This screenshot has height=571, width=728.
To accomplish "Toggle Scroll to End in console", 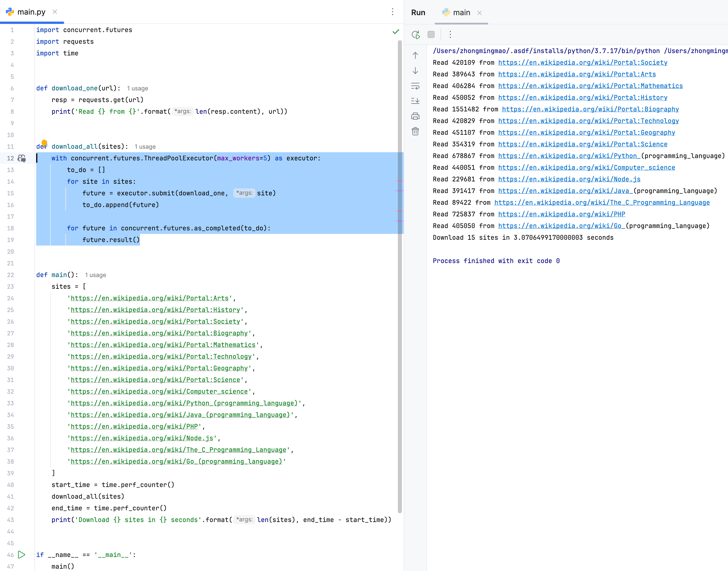I will [x=415, y=101].
